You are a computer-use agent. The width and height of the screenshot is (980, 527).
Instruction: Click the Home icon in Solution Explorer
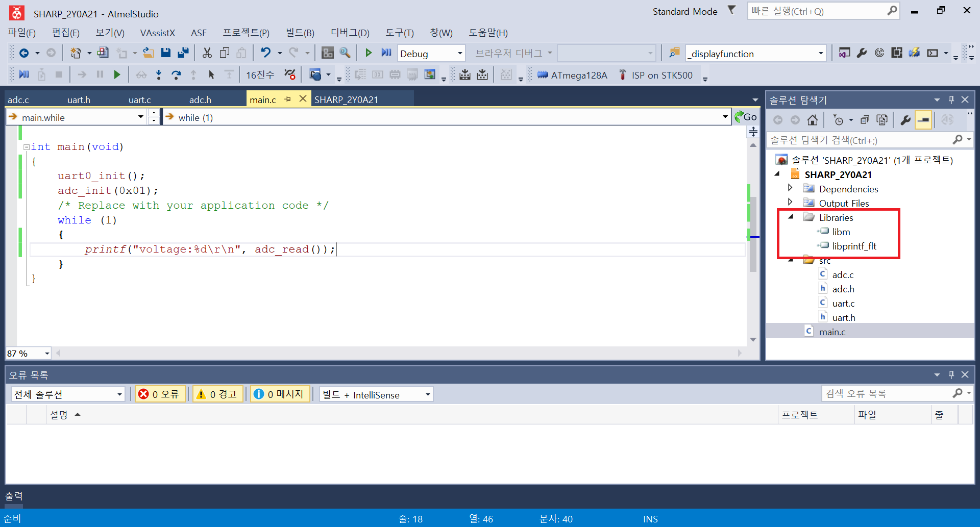coord(813,120)
